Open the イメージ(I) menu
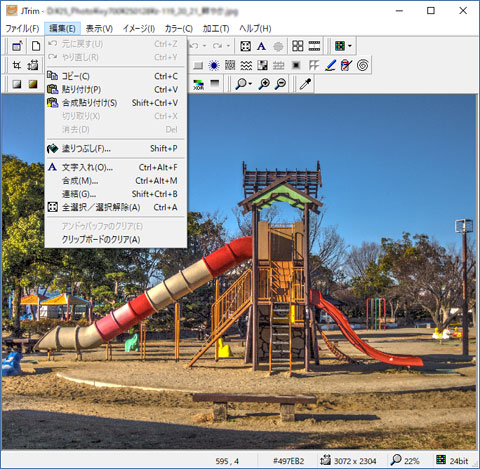This screenshot has width=480, height=469. [x=139, y=29]
